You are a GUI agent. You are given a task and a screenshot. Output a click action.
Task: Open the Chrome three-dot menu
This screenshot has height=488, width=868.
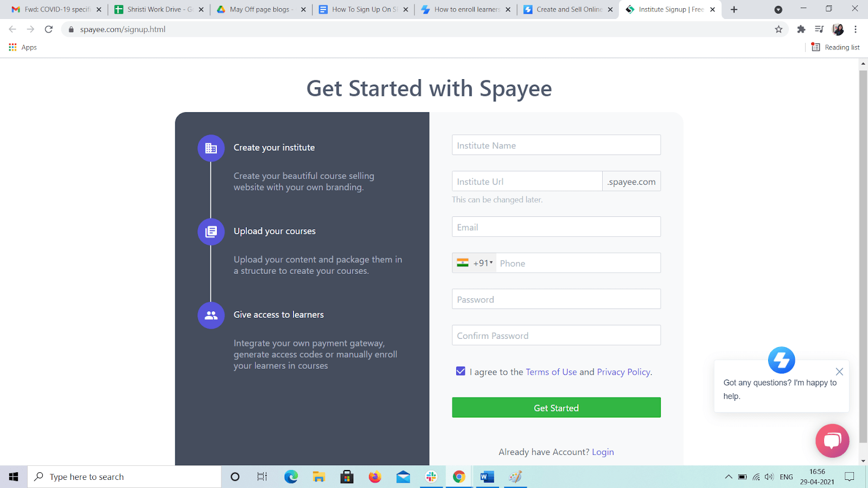[x=856, y=29]
